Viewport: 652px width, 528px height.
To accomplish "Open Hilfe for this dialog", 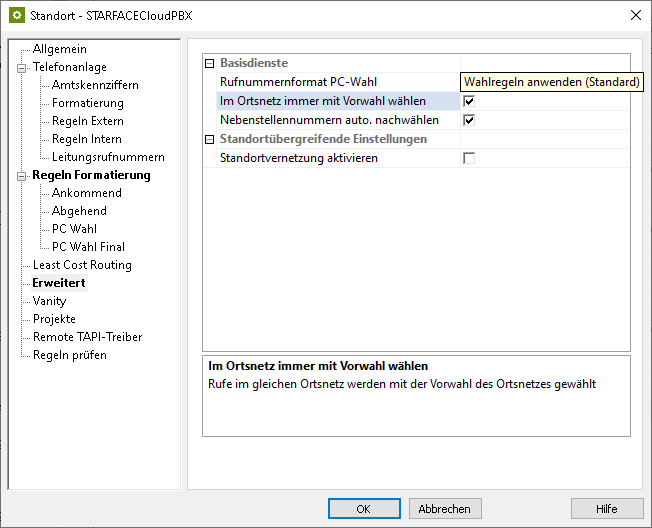I will [606, 509].
